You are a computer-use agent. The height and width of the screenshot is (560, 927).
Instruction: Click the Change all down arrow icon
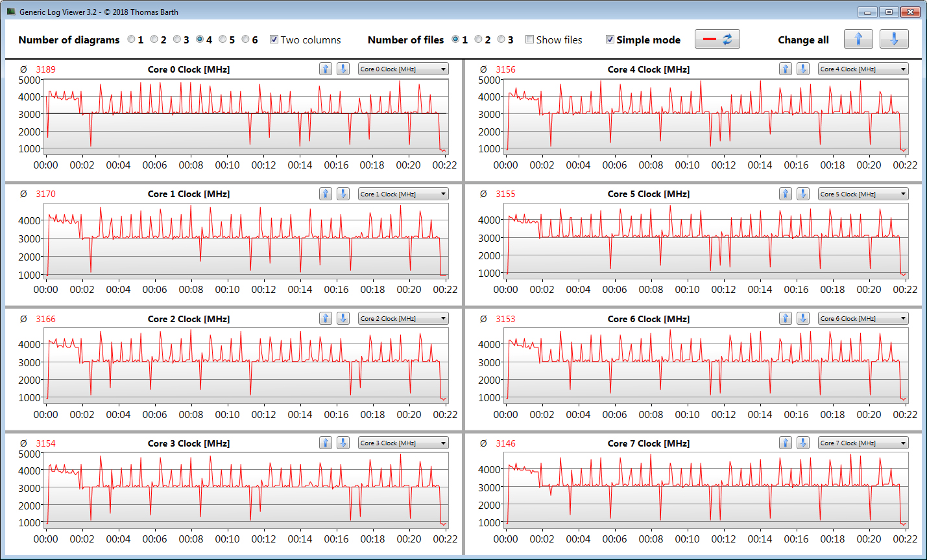[x=893, y=39]
